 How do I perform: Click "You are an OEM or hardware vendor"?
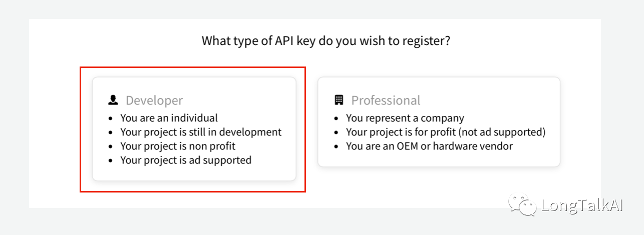pyautogui.click(x=430, y=146)
